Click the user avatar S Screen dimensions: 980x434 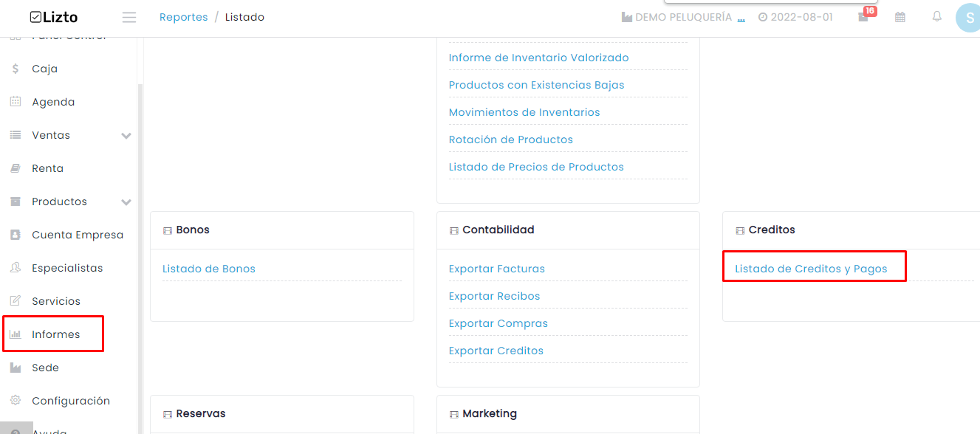pos(968,18)
